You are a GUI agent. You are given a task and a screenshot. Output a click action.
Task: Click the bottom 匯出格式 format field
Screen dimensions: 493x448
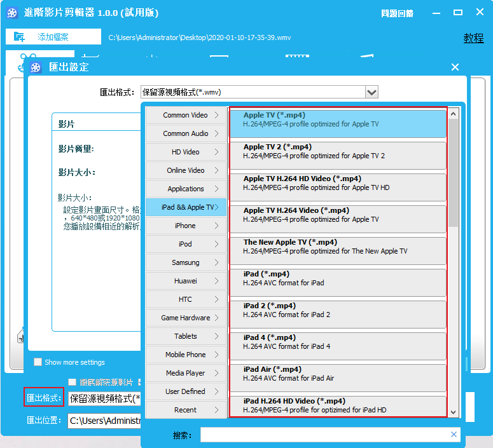coord(104,398)
